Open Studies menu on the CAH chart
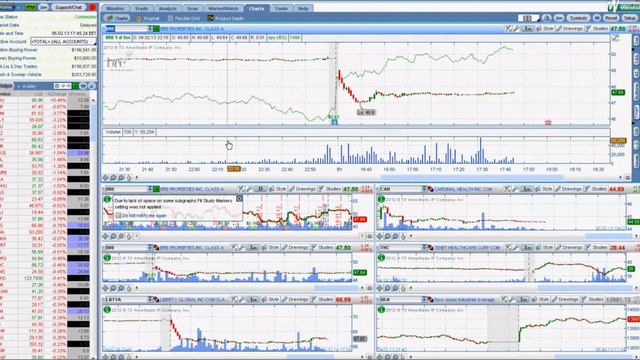Screen dimensions: 640x360 click(x=596, y=189)
